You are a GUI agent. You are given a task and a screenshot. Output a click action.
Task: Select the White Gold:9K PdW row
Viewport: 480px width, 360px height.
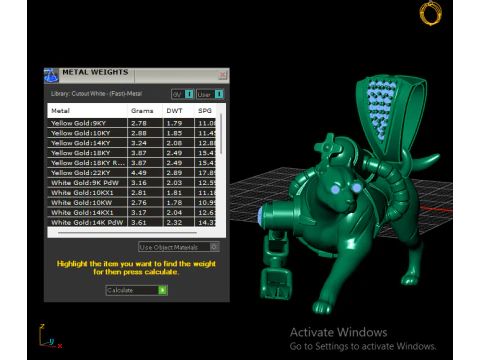[132, 183]
